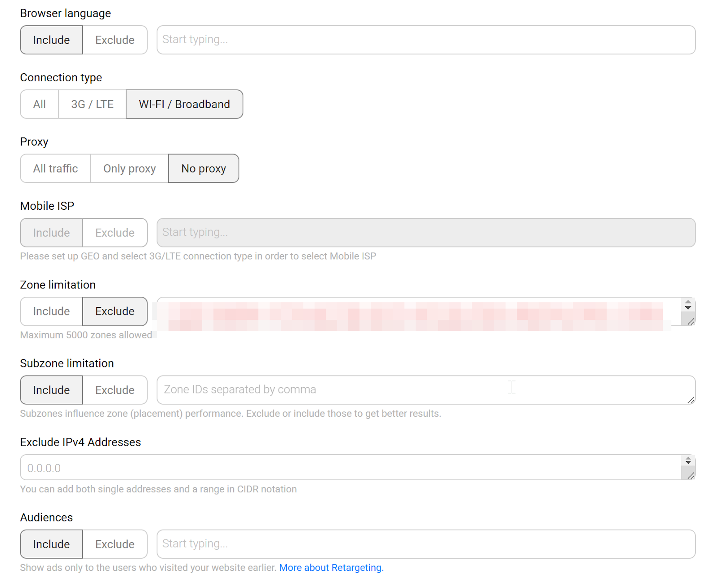Set Audiences to Exclude
Image resolution: width=719 pixels, height=588 pixels.
[x=115, y=544]
